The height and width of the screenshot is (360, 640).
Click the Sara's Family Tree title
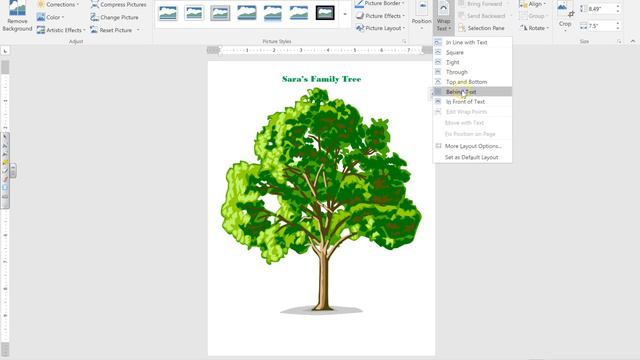point(322,79)
